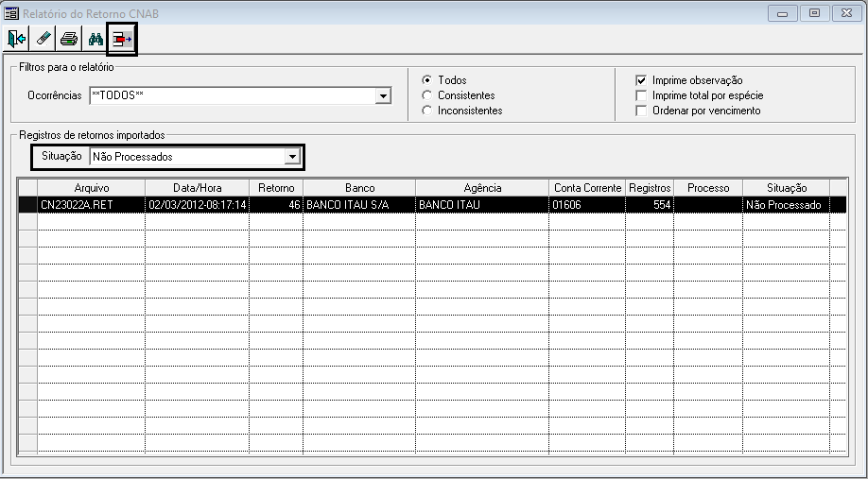Viewport: 868px width, 479px height.
Task: Select the CN23022A.RET file cell
Action: [92, 205]
